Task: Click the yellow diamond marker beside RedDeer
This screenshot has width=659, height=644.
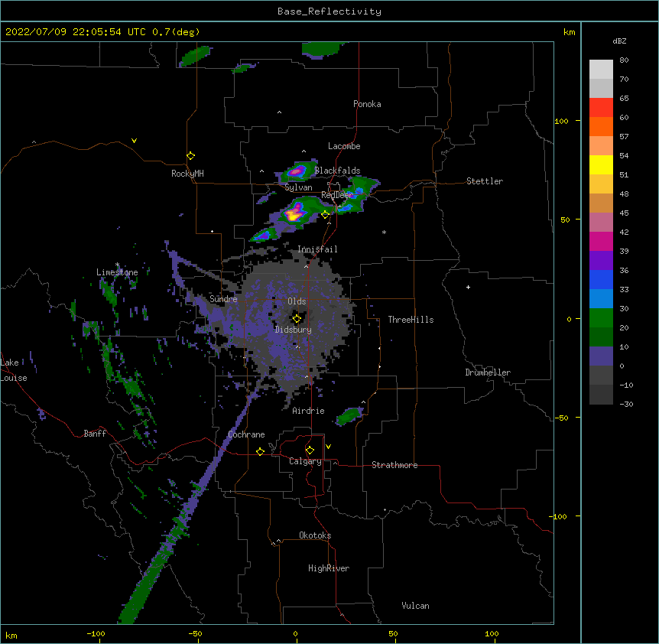Action: [x=325, y=215]
